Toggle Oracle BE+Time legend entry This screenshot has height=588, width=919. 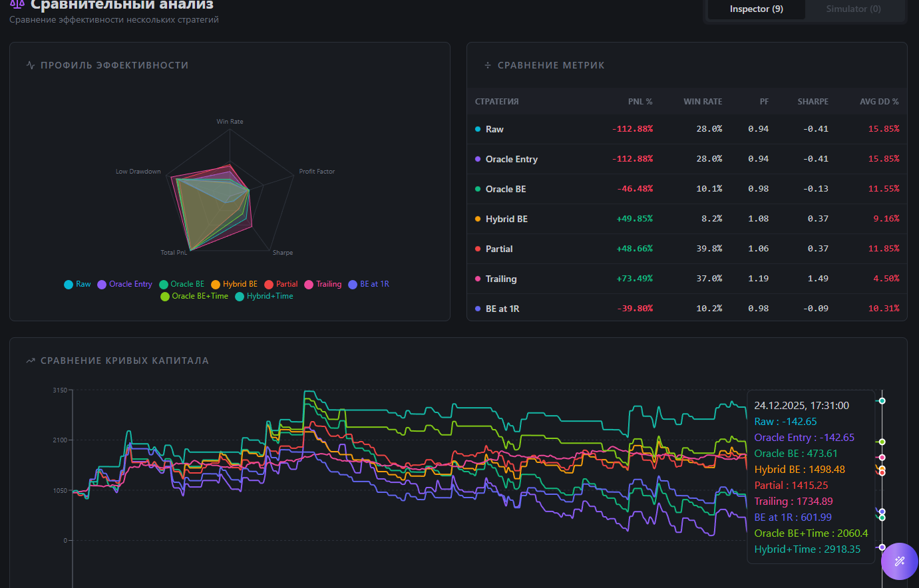coord(194,296)
